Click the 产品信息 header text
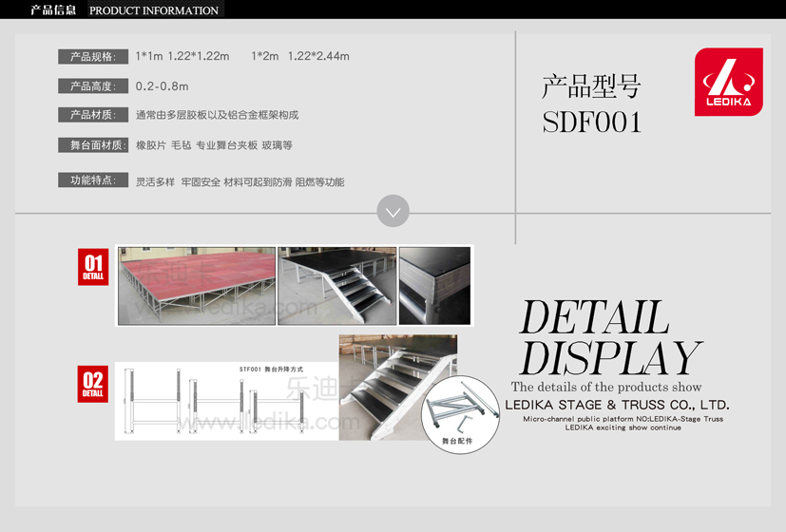Screen dimensions: 786x532 (x=53, y=10)
